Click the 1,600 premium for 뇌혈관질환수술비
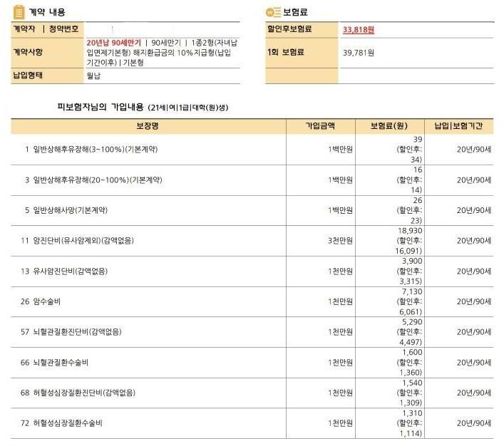 pyautogui.click(x=412, y=352)
